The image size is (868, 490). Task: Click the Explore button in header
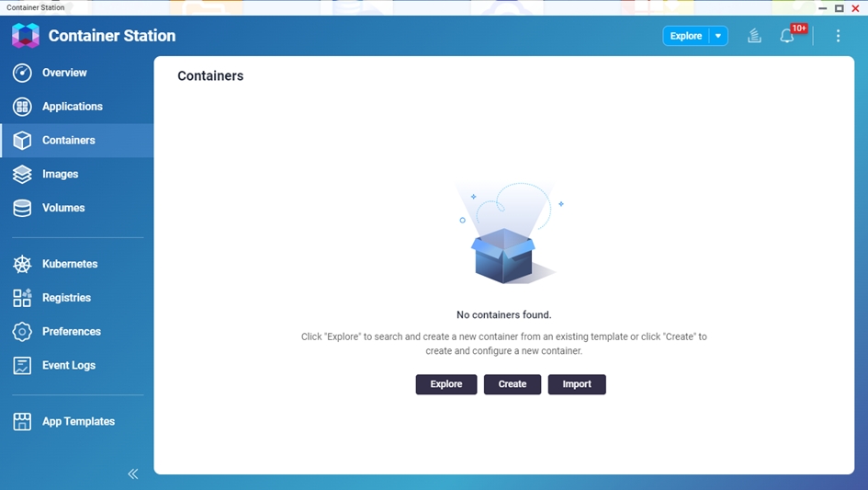pyautogui.click(x=685, y=36)
